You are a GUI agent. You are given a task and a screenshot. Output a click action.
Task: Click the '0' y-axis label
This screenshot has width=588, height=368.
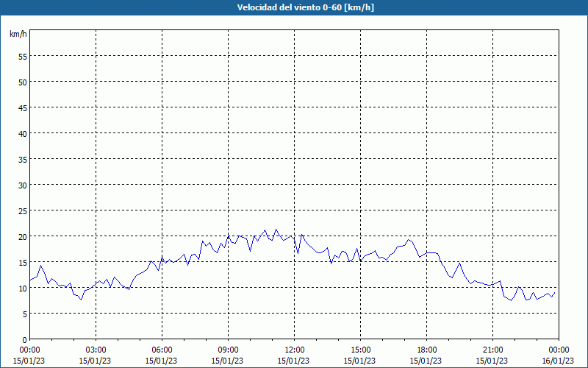pyautogui.click(x=25, y=340)
